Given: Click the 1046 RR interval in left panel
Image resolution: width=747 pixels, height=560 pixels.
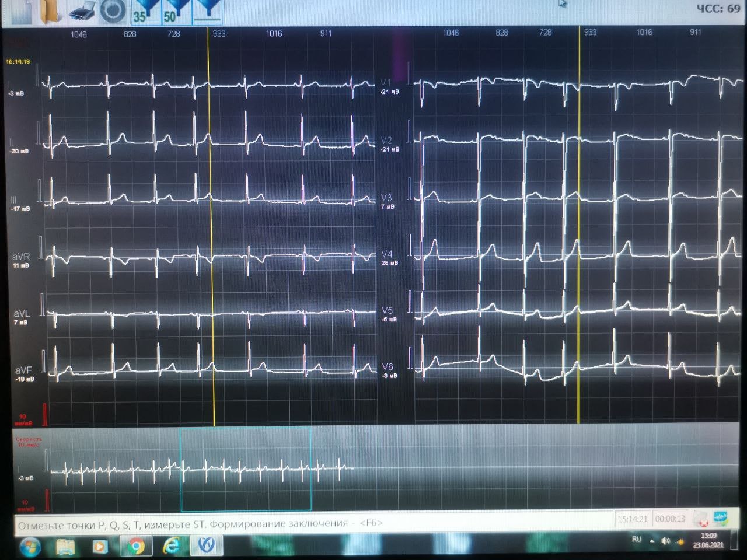Looking at the screenshot, I should [x=79, y=34].
